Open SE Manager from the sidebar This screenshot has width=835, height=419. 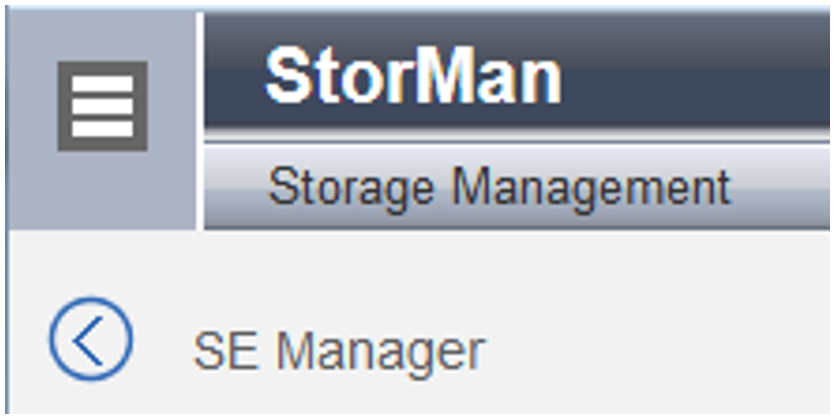[x=339, y=351]
